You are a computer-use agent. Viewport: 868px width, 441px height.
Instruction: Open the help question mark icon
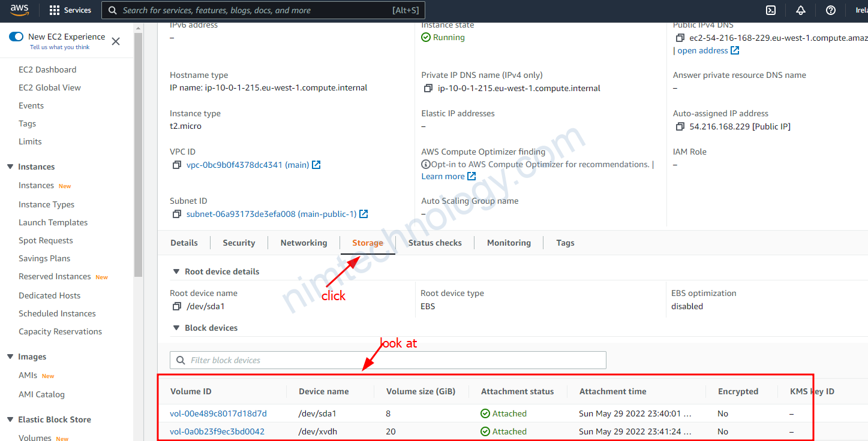(831, 10)
